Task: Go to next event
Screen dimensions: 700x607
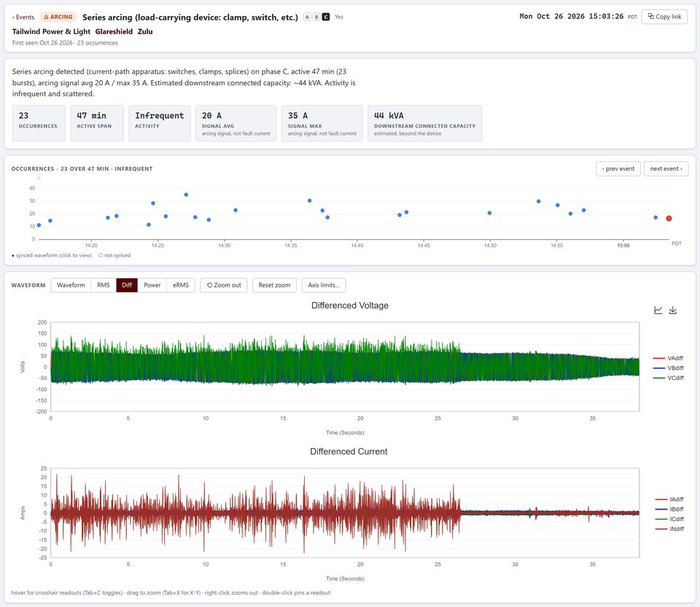Action: pyautogui.click(x=666, y=169)
